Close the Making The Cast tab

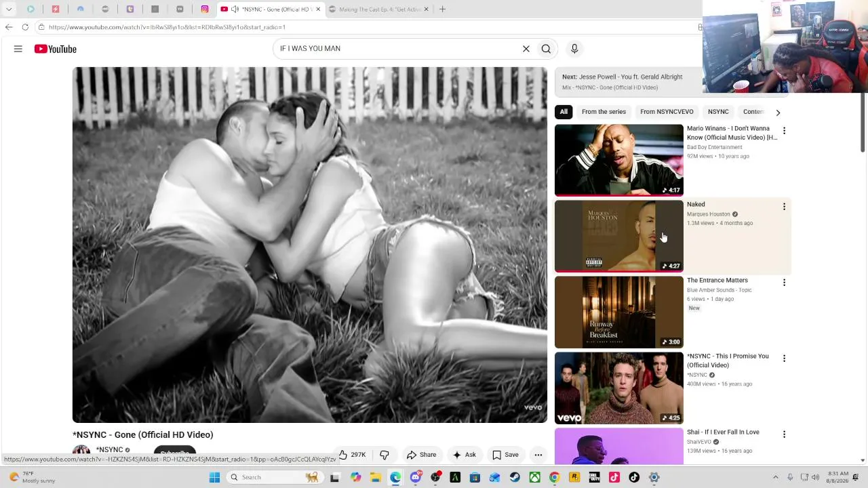pyautogui.click(x=427, y=9)
